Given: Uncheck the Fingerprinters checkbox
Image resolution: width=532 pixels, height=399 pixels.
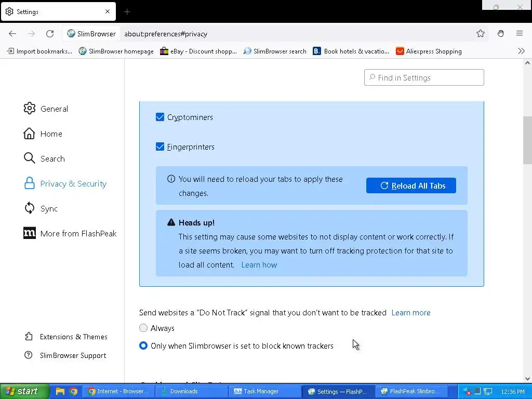Looking at the screenshot, I should [160, 147].
